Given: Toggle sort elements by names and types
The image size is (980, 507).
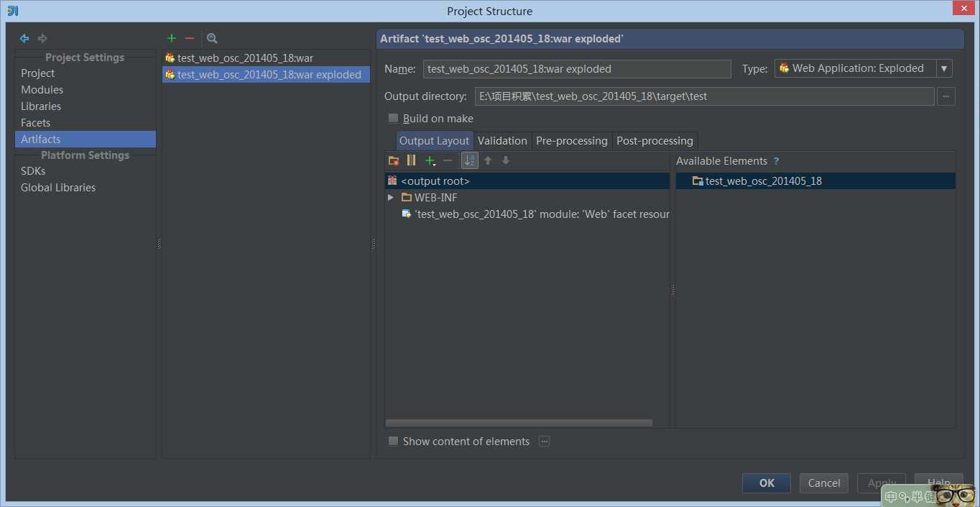Looking at the screenshot, I should pos(469,160).
